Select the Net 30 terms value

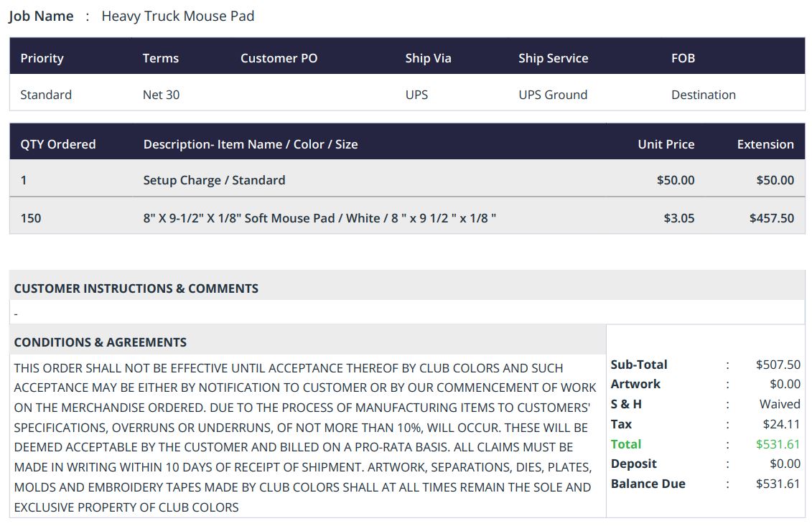(x=161, y=95)
